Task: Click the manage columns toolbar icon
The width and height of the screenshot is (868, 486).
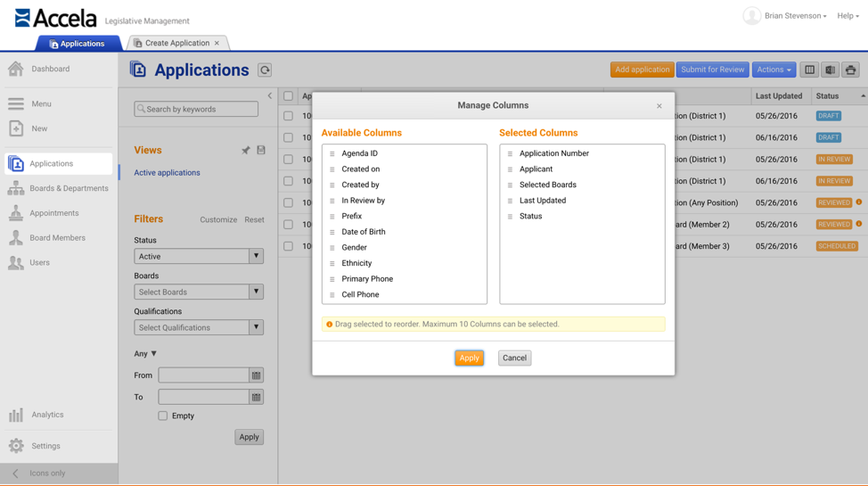Action: tap(809, 70)
